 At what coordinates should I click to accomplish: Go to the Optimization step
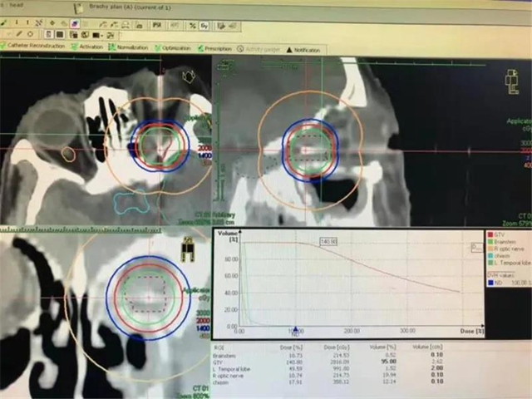tap(173, 48)
